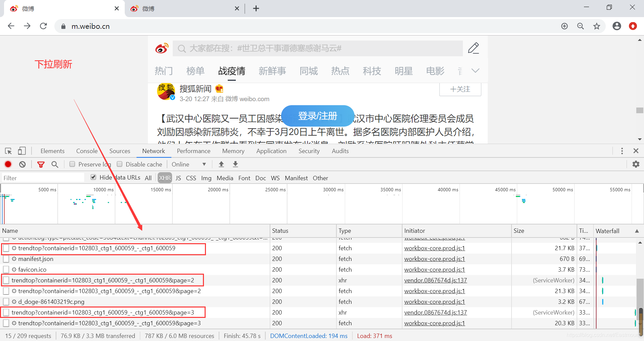Open network search with the magnifier icon
644x341 pixels.
tap(55, 164)
